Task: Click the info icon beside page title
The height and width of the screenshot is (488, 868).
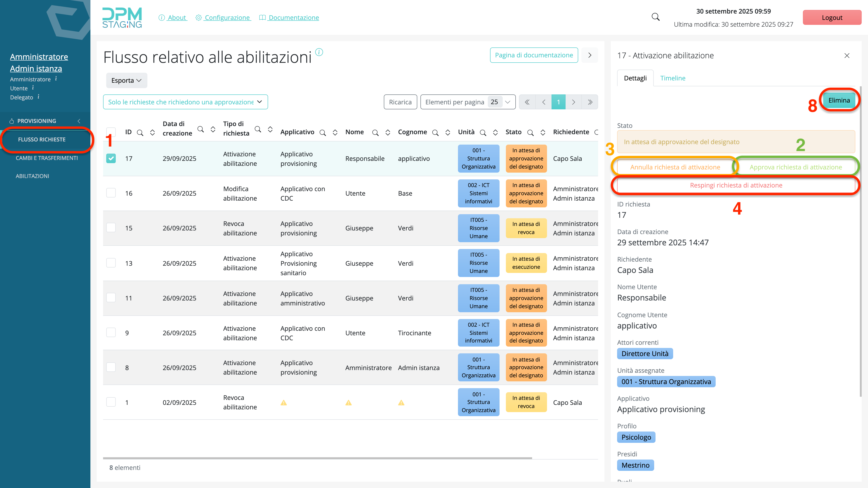Action: click(319, 52)
